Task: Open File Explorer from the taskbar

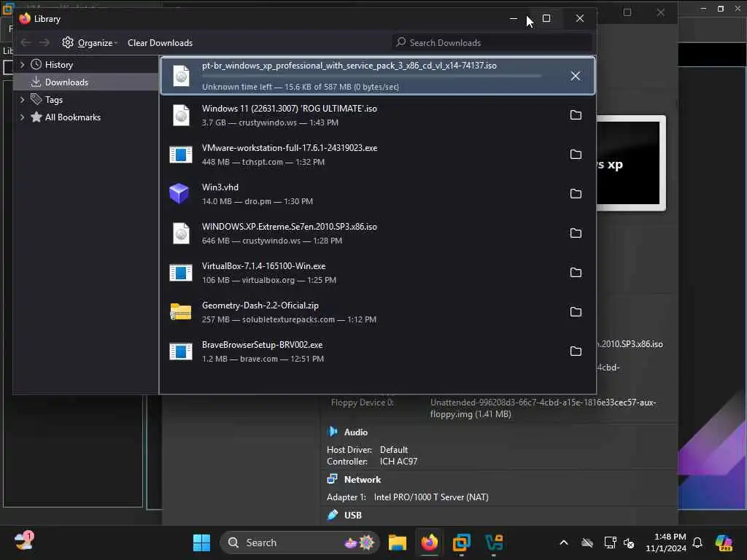Action: coord(397,542)
